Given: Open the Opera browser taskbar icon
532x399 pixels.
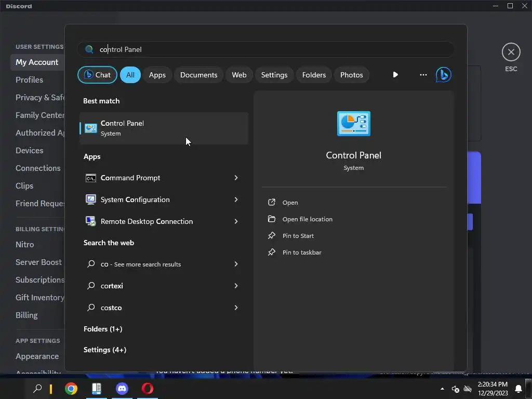Looking at the screenshot, I should (147, 389).
